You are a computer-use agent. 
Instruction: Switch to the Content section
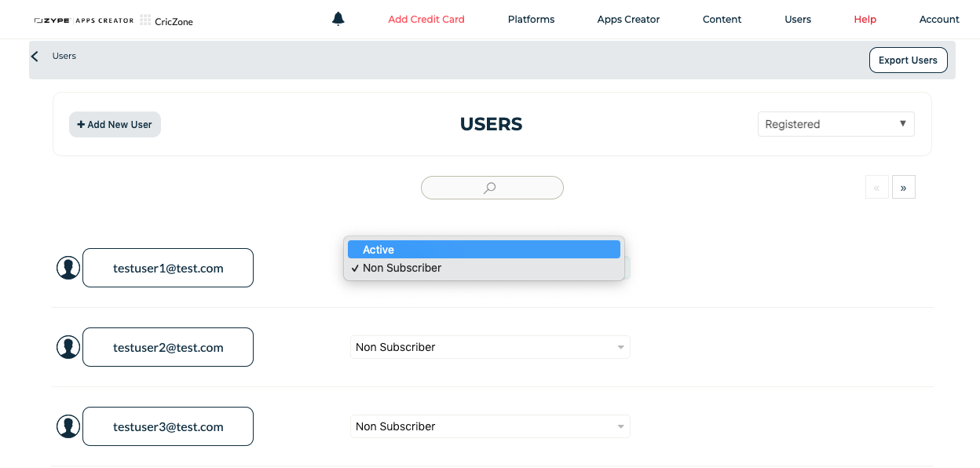[x=722, y=19]
